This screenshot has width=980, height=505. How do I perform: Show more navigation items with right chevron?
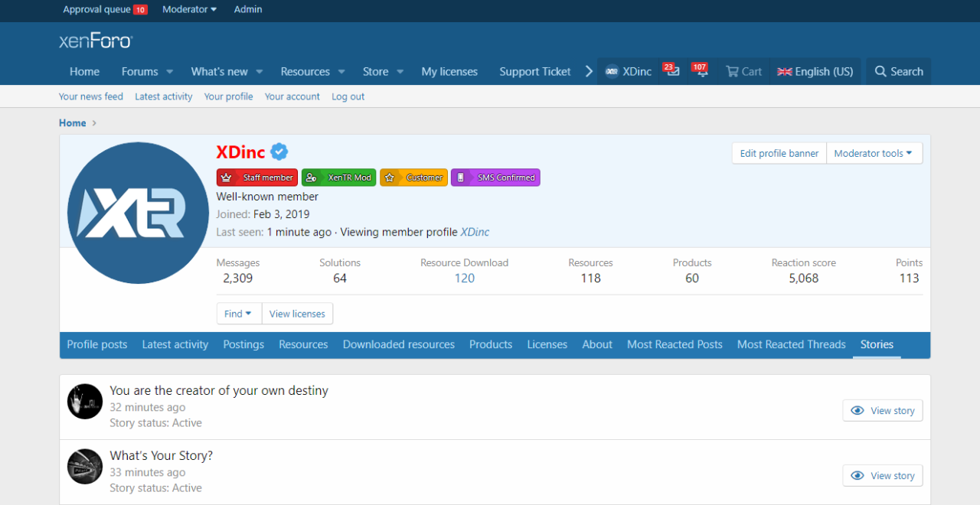point(589,71)
